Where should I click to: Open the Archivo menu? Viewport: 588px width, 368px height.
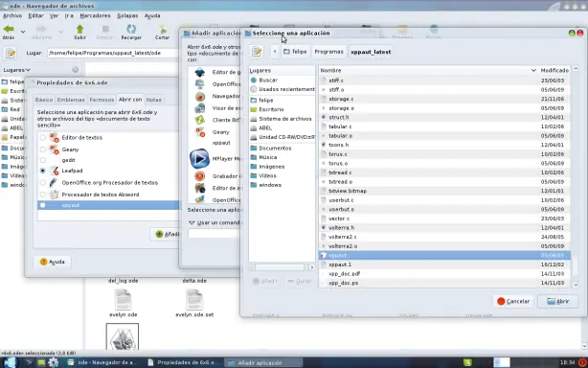point(12,15)
